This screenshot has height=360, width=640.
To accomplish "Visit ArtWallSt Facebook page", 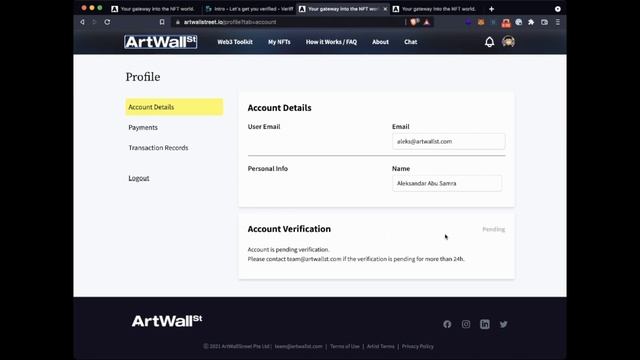I will [x=447, y=324].
